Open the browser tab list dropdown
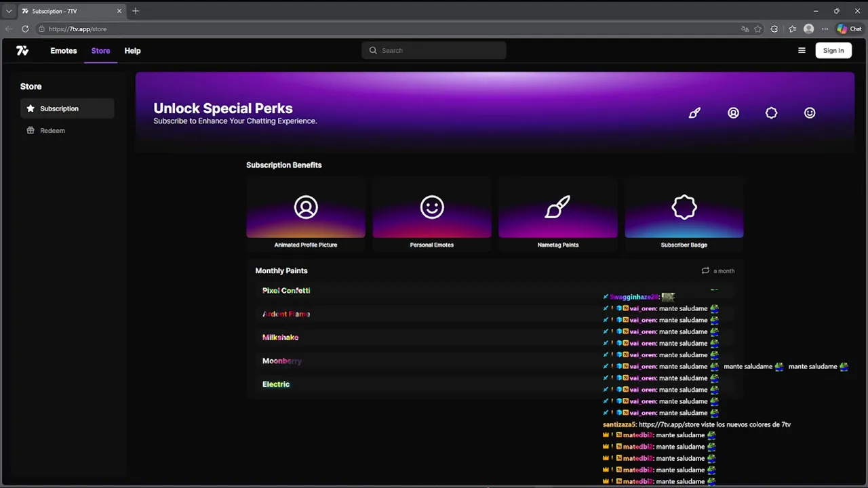Viewport: 868px width, 488px height. [x=9, y=11]
